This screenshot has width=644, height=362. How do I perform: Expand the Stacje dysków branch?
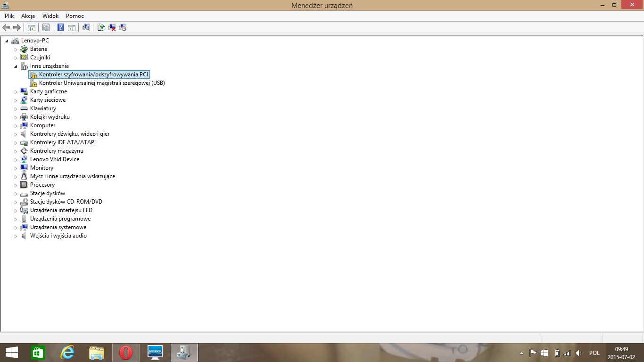[16, 193]
